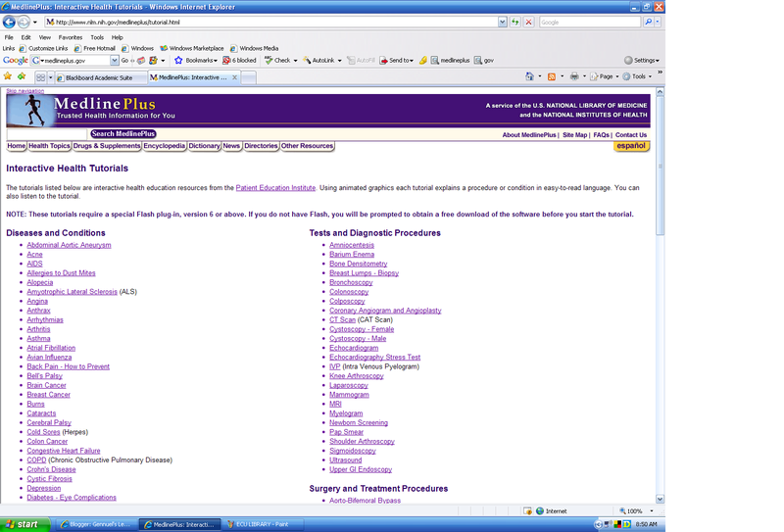This screenshot has width=784, height=532.
Task: Click the page scrollbar down arrow
Action: [x=660, y=499]
